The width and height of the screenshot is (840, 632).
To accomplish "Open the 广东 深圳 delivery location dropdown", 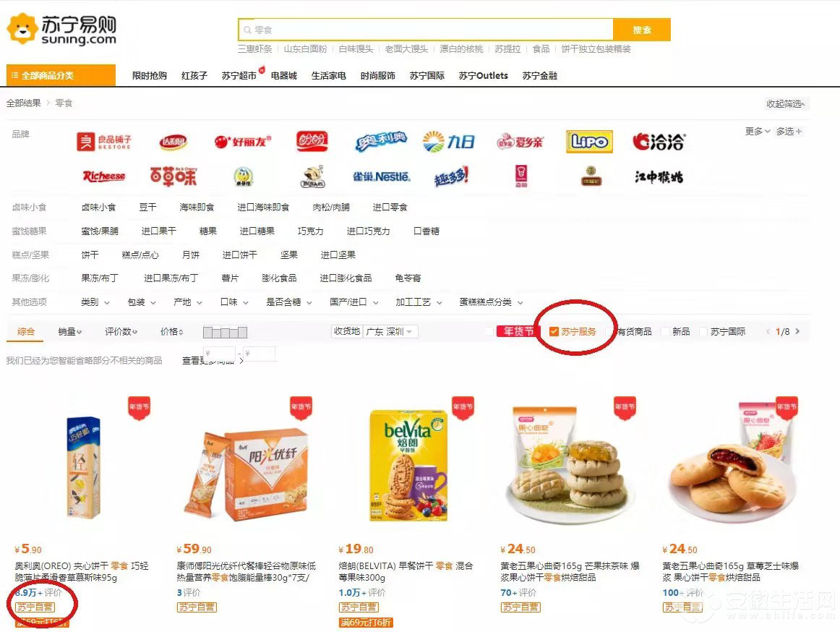I will (x=390, y=332).
